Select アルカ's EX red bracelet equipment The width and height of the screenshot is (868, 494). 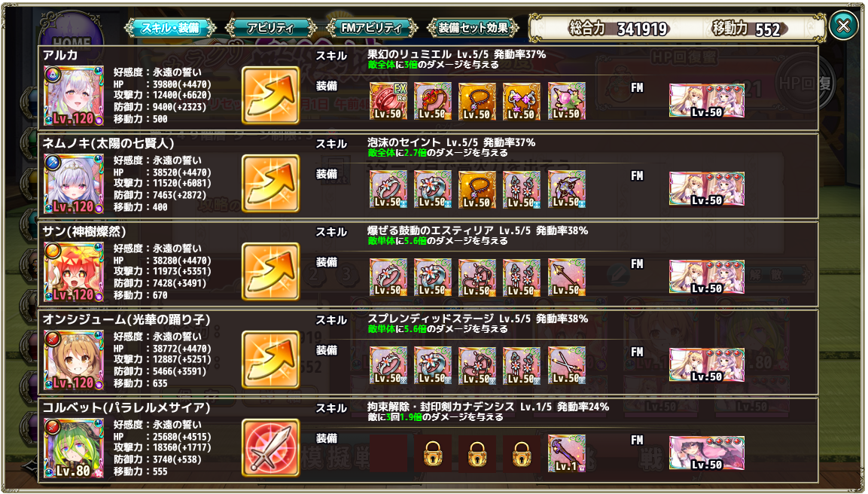(x=388, y=101)
